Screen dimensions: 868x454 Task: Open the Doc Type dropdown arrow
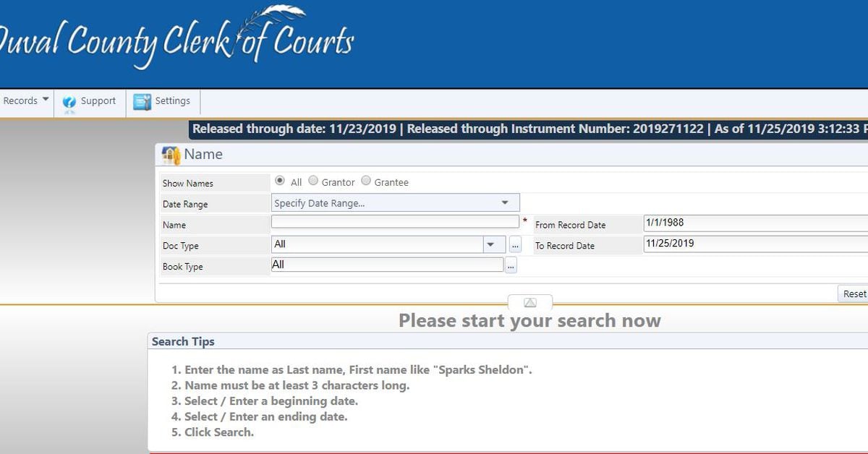(x=493, y=245)
